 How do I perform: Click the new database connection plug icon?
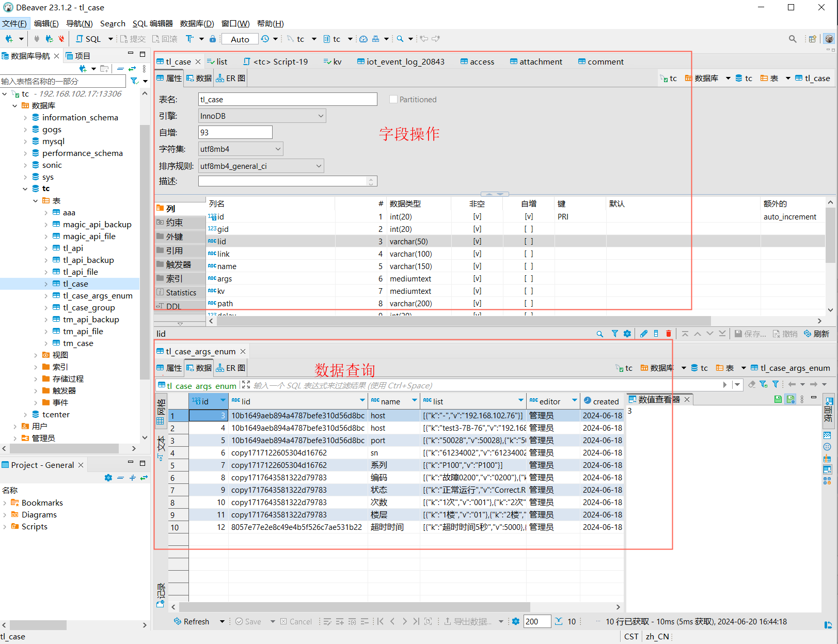9,39
